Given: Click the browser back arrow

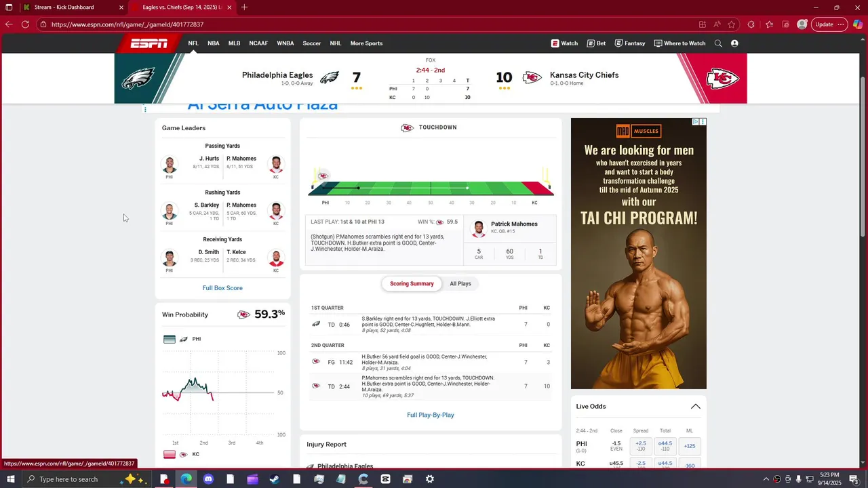Looking at the screenshot, I should click(x=9, y=24).
